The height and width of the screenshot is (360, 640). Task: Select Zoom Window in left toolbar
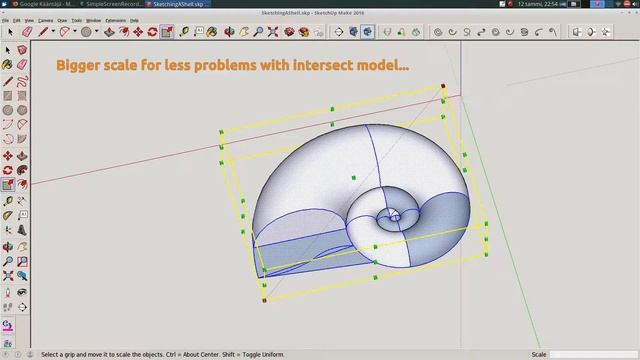pos(22,261)
